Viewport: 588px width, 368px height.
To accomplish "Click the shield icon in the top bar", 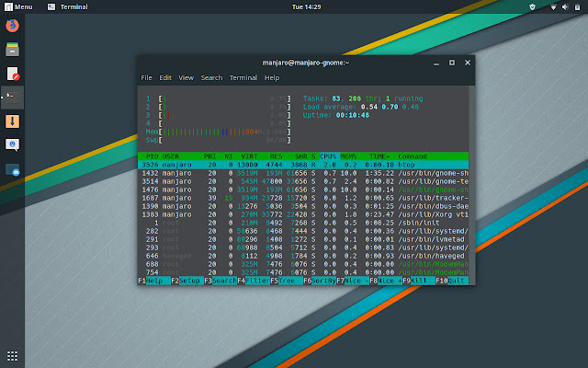I will (532, 6).
